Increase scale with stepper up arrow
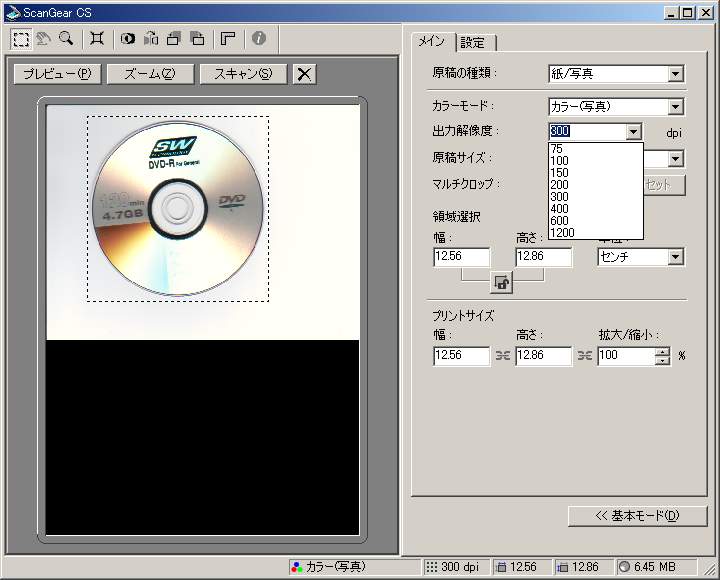 tap(663, 352)
